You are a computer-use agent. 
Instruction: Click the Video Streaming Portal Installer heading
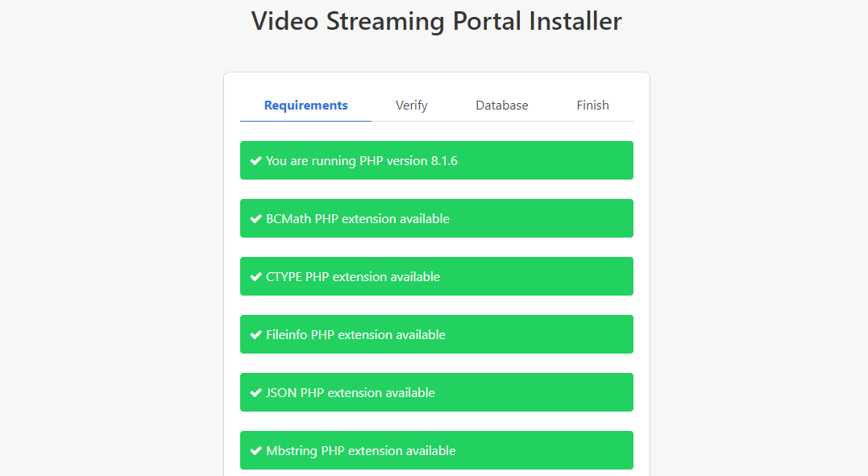(x=436, y=21)
